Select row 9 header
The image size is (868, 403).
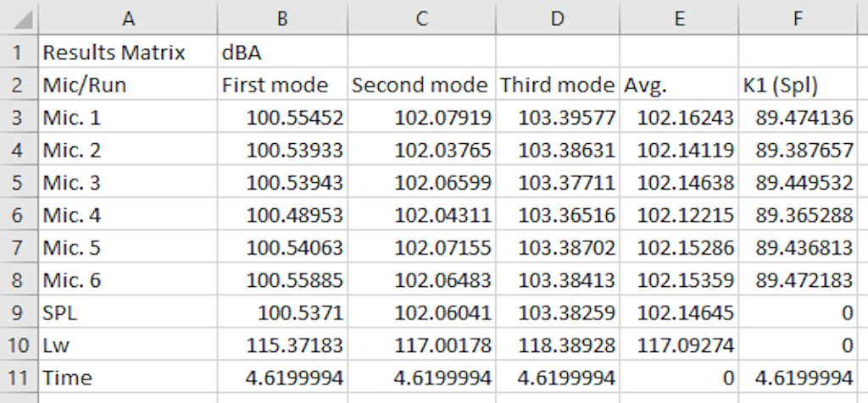(x=19, y=313)
